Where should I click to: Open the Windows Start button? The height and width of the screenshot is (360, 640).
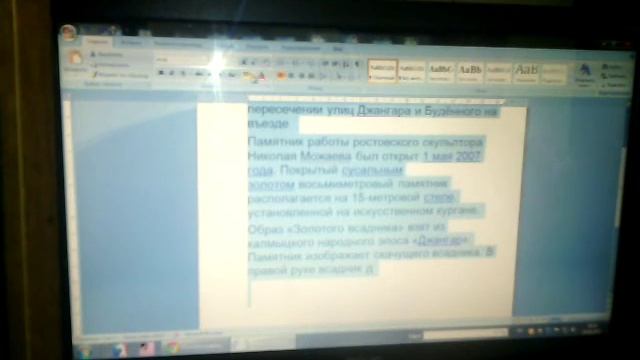[84, 351]
